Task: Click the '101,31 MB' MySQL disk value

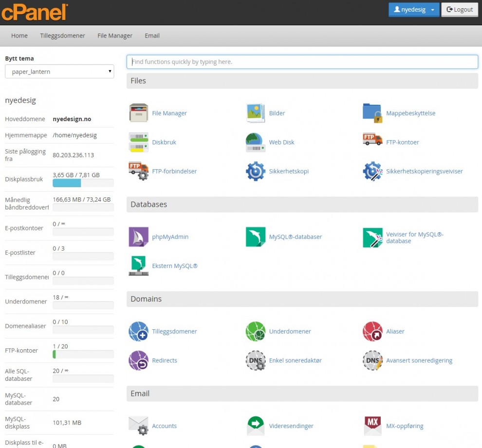Action: pyautogui.click(x=67, y=423)
